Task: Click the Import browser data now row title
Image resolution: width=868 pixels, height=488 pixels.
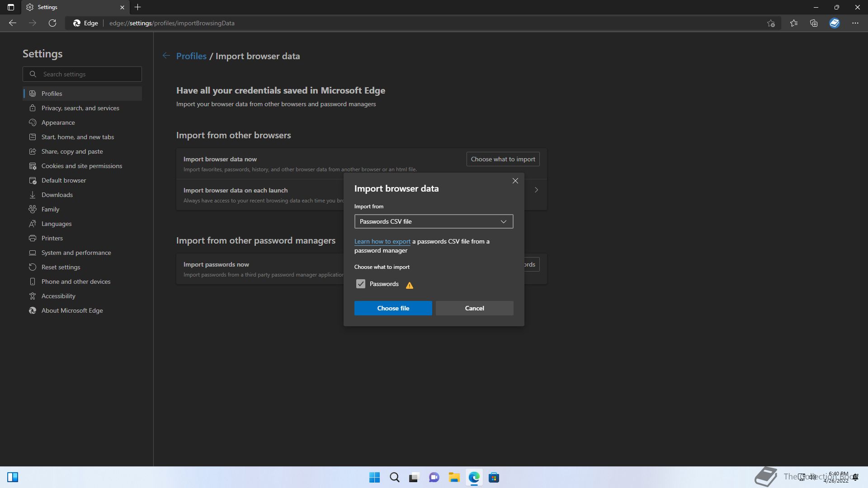Action: coord(220,159)
